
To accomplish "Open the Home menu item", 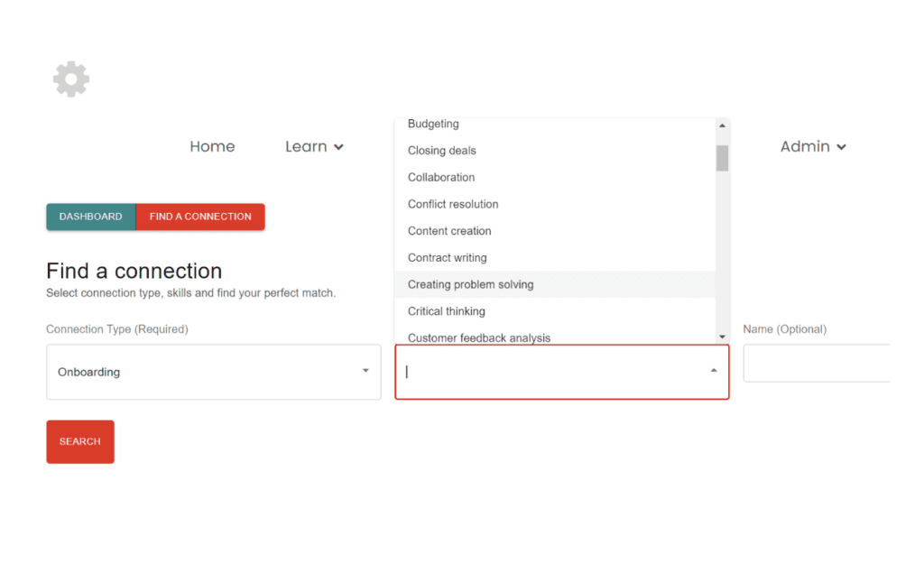I will pos(212,146).
